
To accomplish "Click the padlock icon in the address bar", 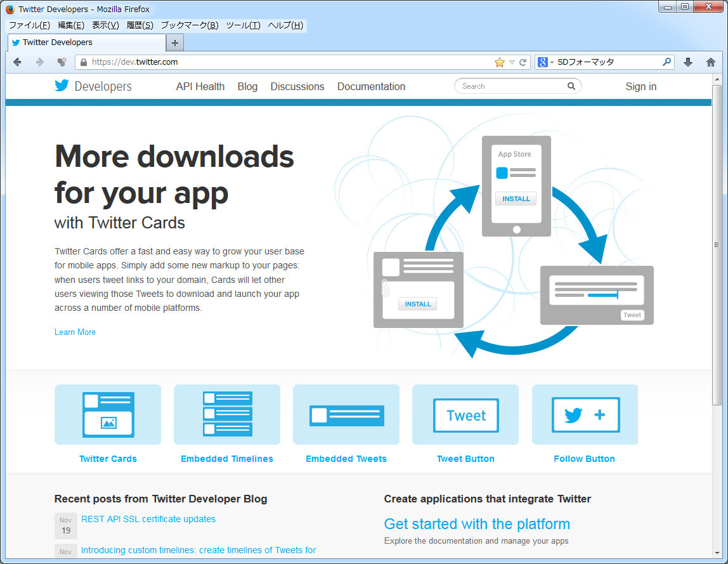I will pyautogui.click(x=84, y=62).
